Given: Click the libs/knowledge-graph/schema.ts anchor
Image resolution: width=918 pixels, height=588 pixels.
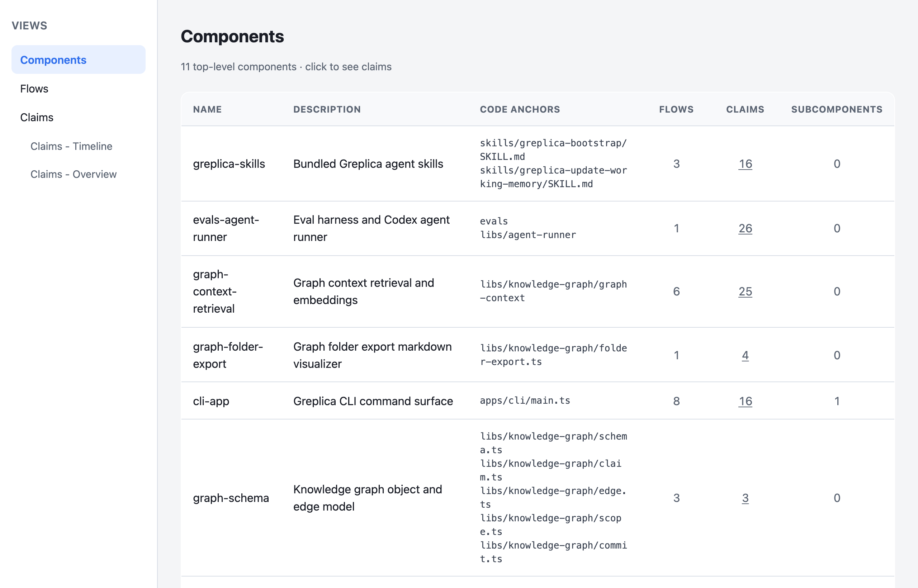Looking at the screenshot, I should [x=553, y=443].
